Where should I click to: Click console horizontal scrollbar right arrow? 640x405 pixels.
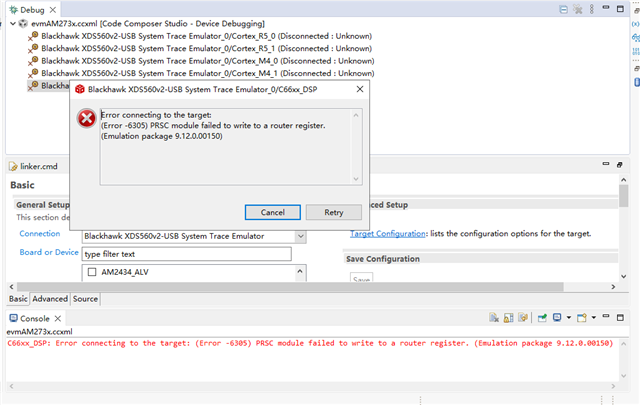(x=613, y=386)
